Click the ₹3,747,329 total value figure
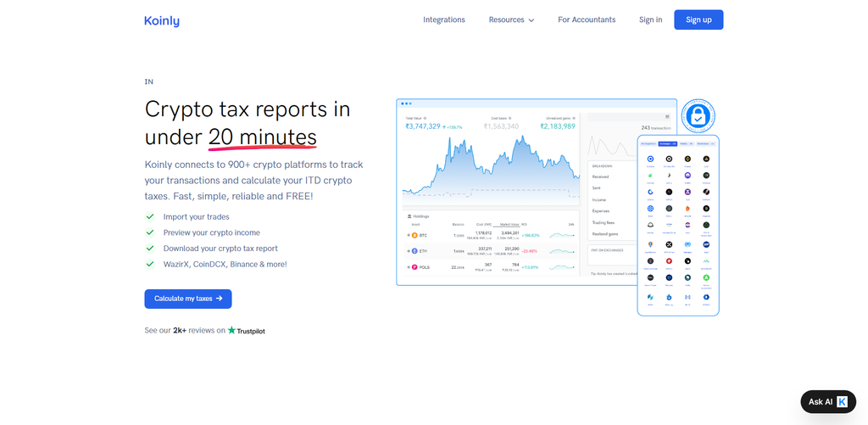The height and width of the screenshot is (425, 868). click(x=423, y=126)
